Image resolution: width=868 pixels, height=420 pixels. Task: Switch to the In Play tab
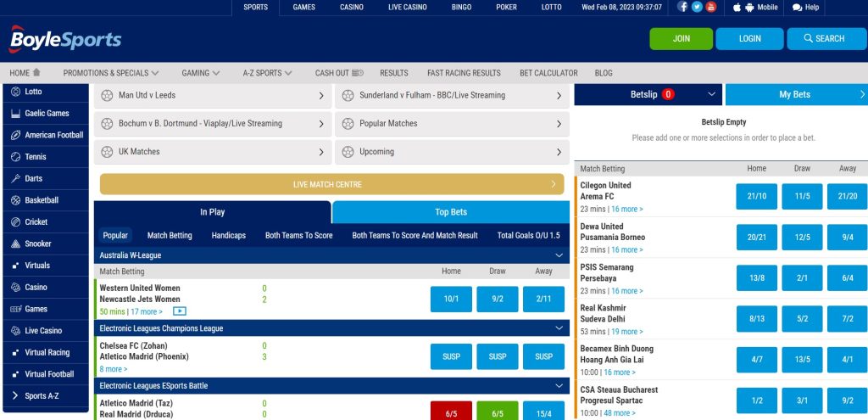tap(213, 211)
